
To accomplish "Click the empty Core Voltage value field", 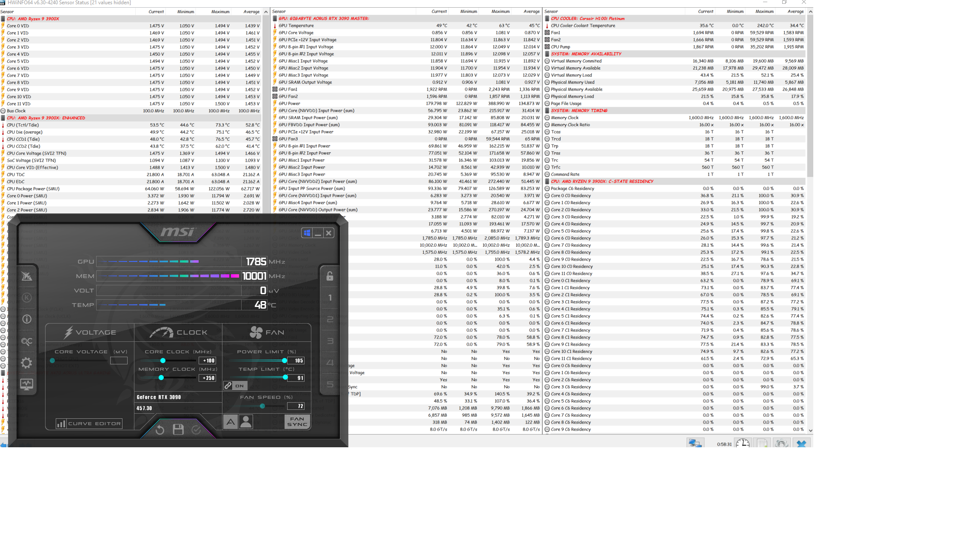I will 119,361.
